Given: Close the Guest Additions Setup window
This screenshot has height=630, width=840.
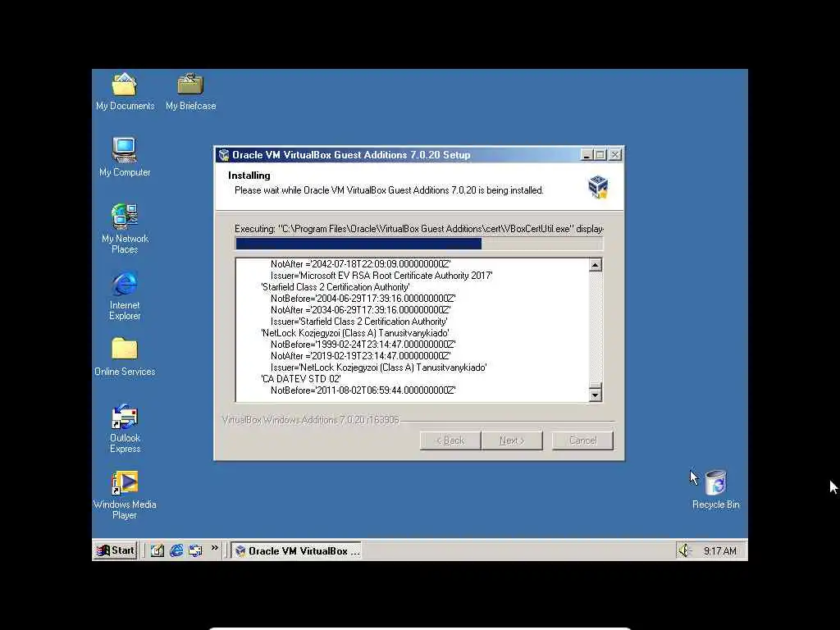Looking at the screenshot, I should click(x=615, y=155).
